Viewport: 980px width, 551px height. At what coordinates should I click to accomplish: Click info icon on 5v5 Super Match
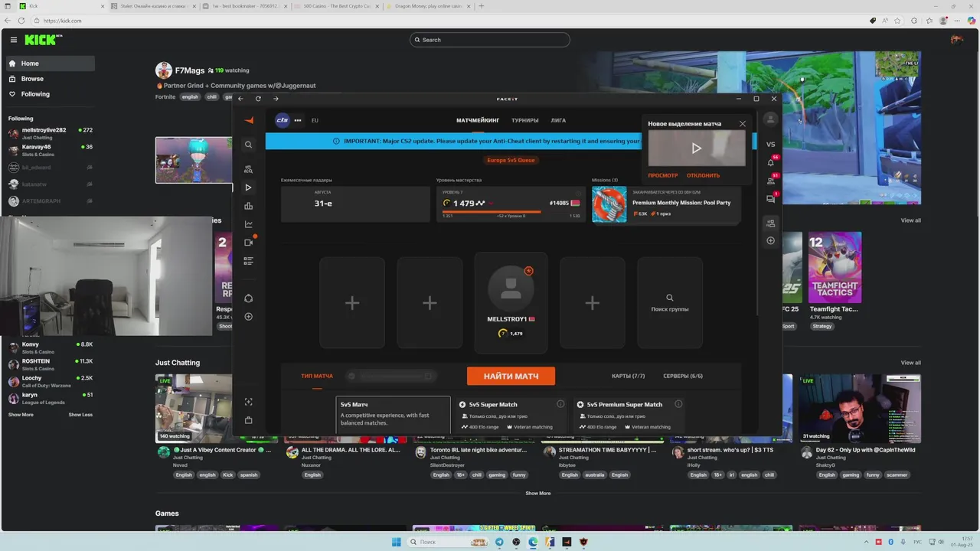click(x=560, y=404)
